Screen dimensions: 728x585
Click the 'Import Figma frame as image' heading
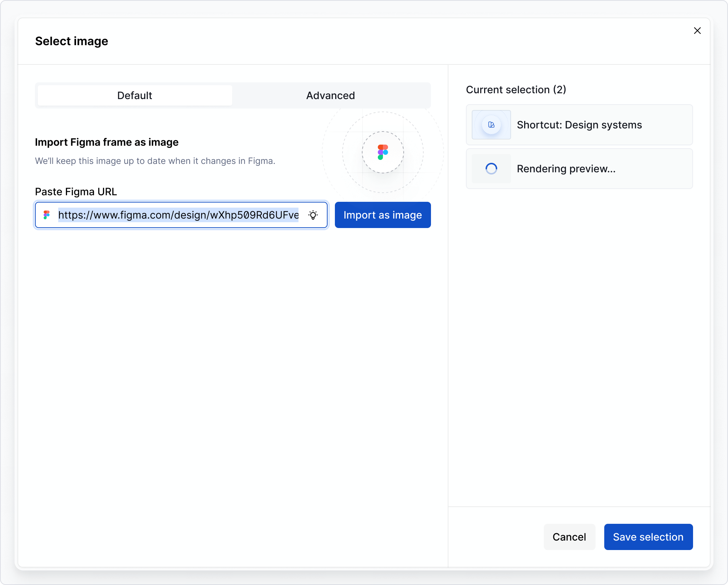coord(107,142)
